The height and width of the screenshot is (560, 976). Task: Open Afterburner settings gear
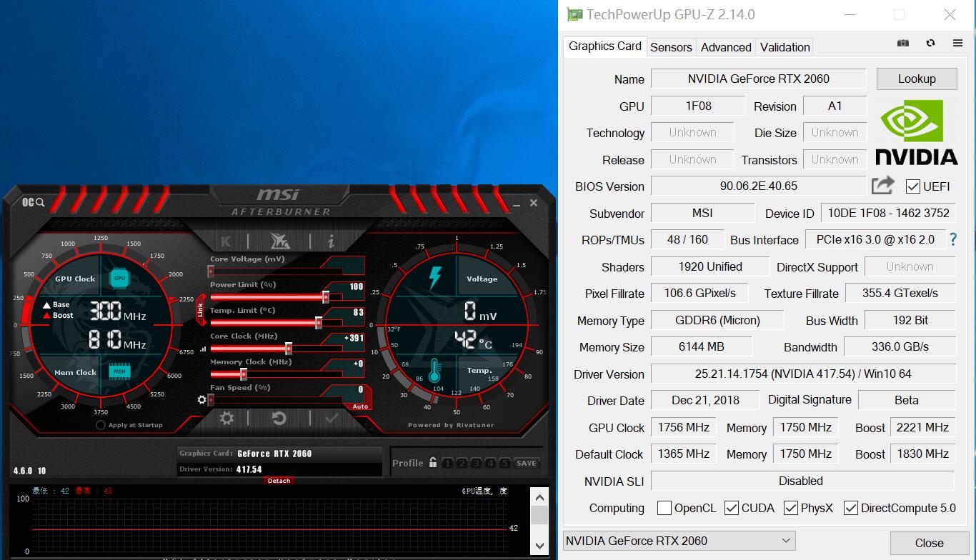click(x=226, y=419)
